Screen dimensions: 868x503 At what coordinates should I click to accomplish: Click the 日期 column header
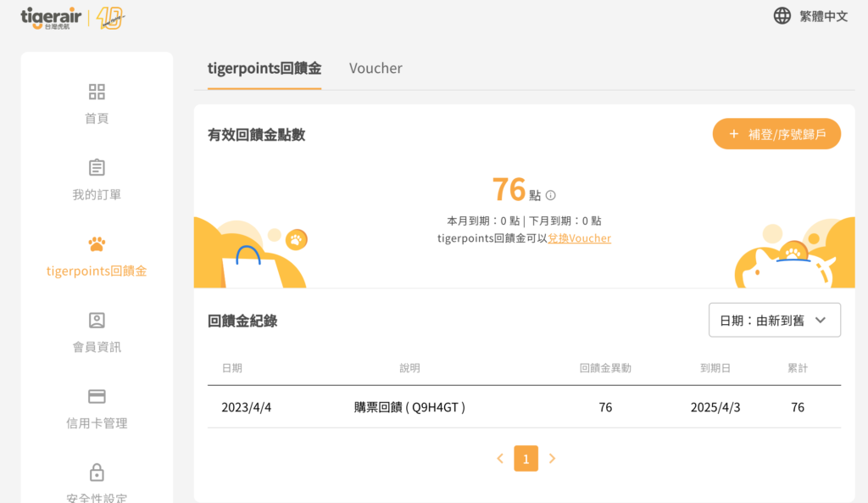pyautogui.click(x=232, y=368)
